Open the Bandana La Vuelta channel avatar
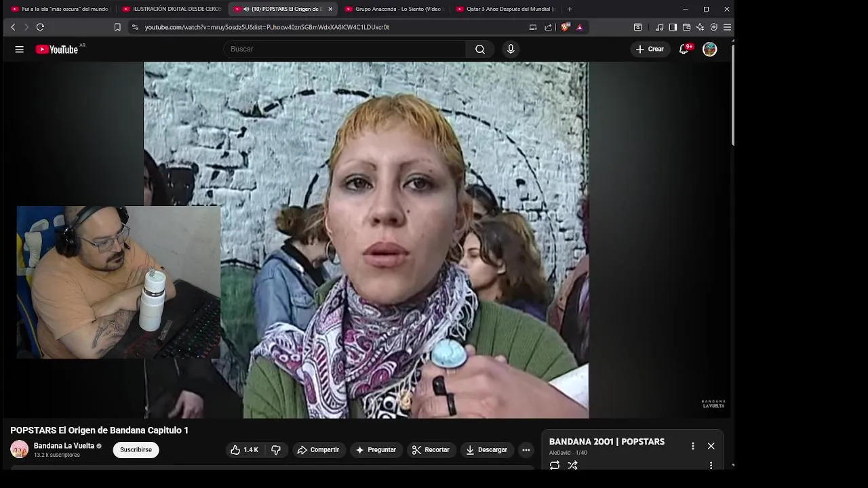The image size is (868, 488). pos(20,449)
